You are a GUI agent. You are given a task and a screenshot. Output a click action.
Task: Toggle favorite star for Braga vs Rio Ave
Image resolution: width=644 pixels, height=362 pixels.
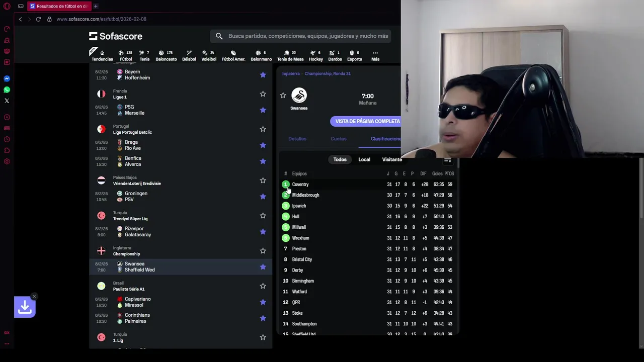click(263, 145)
